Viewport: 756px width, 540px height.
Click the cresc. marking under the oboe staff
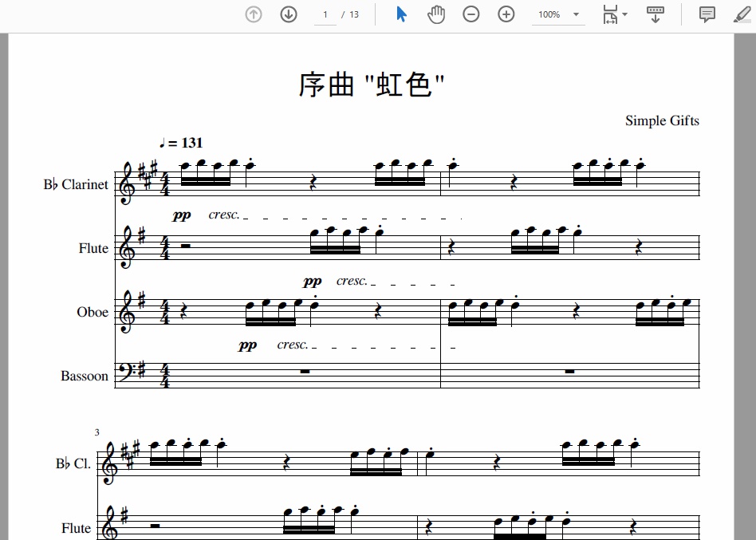293,345
